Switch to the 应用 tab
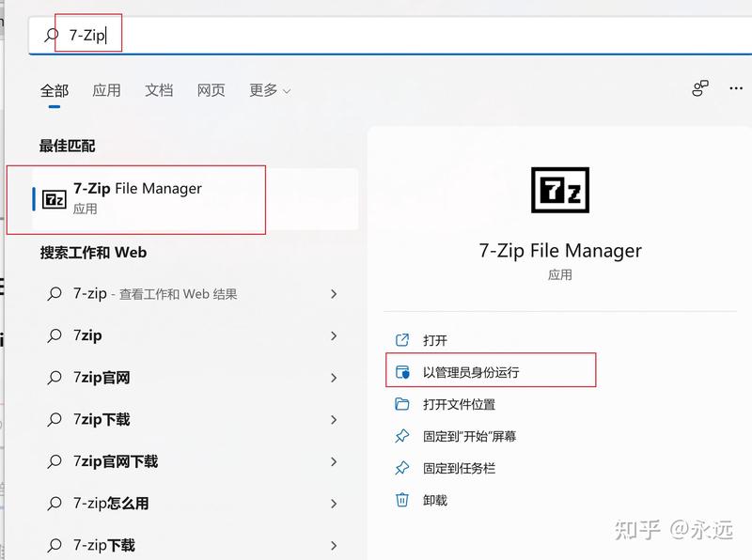This screenshot has width=752, height=560. pos(106,90)
